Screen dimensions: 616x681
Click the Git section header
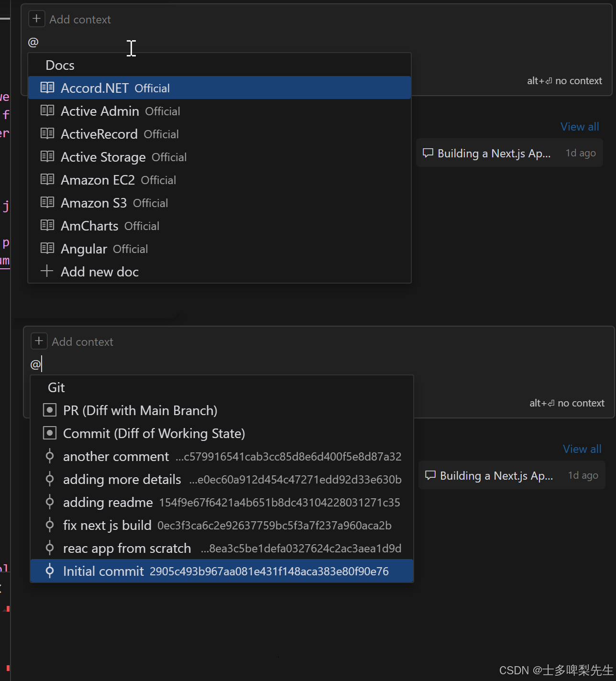coord(56,387)
